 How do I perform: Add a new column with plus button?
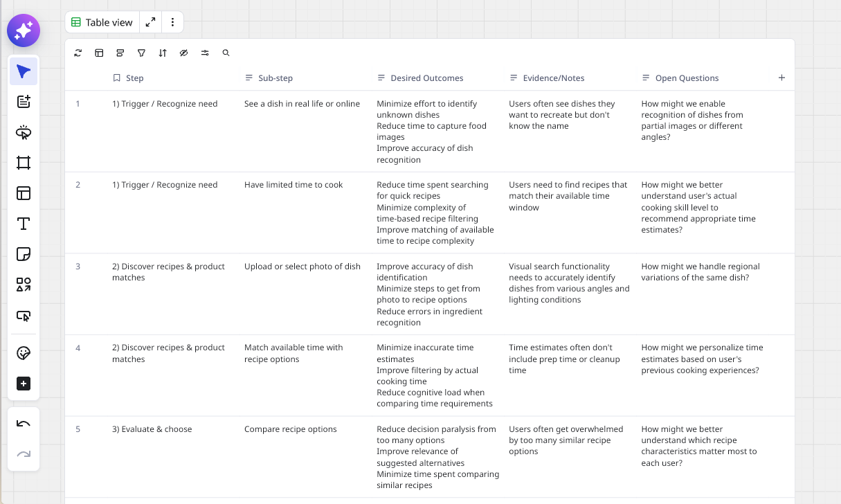pos(781,78)
